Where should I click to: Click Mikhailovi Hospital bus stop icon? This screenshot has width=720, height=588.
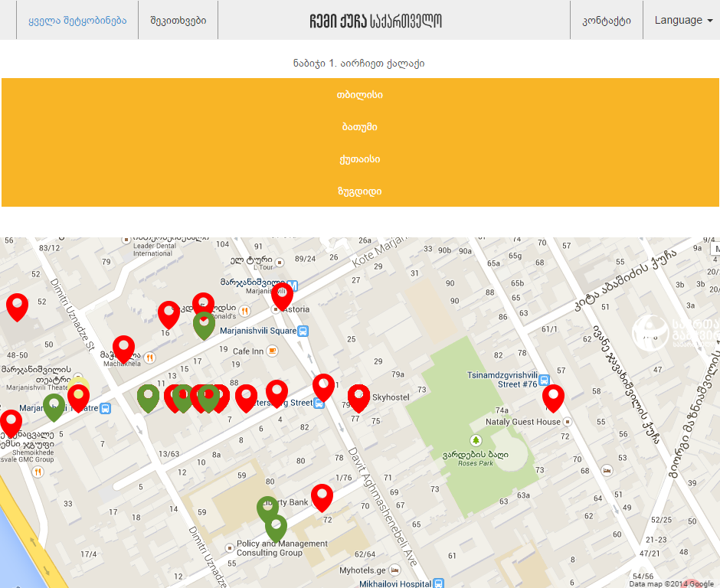(439, 584)
